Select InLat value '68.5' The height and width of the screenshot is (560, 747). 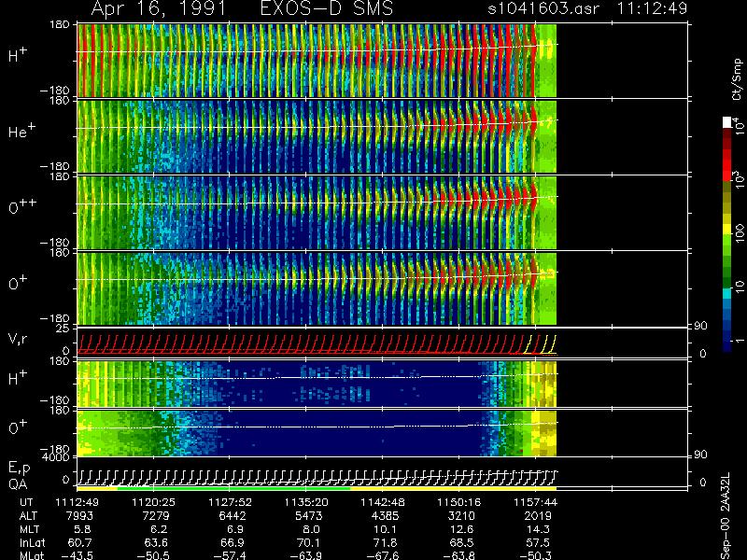461,543
